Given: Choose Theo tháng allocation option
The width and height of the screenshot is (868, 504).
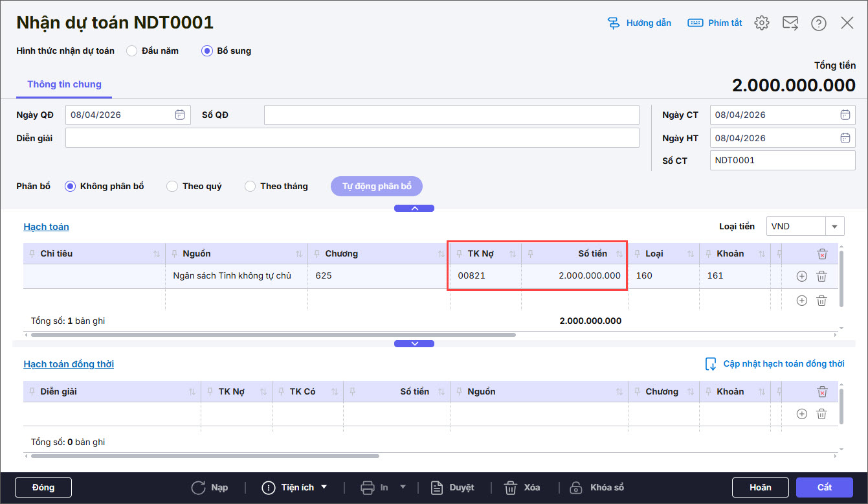Looking at the screenshot, I should tap(250, 187).
